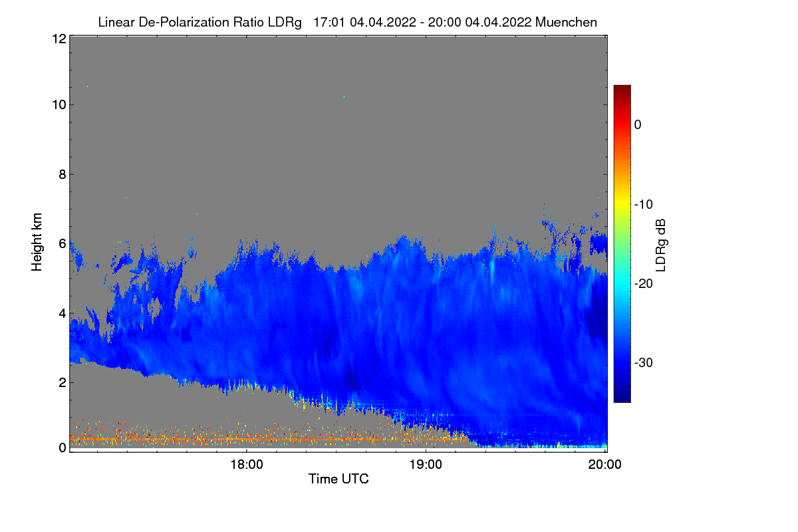Click the '8' height tick label
798x532 pixels.
(x=62, y=174)
